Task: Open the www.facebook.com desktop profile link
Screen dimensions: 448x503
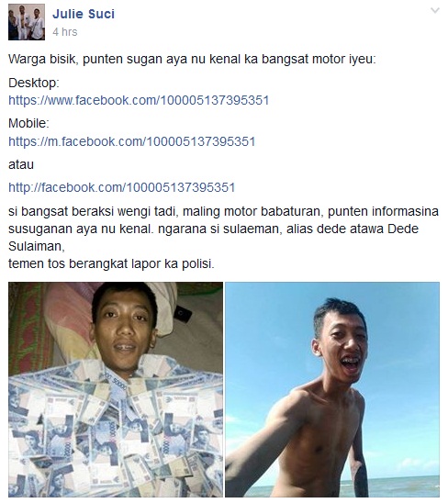Action: [139, 100]
